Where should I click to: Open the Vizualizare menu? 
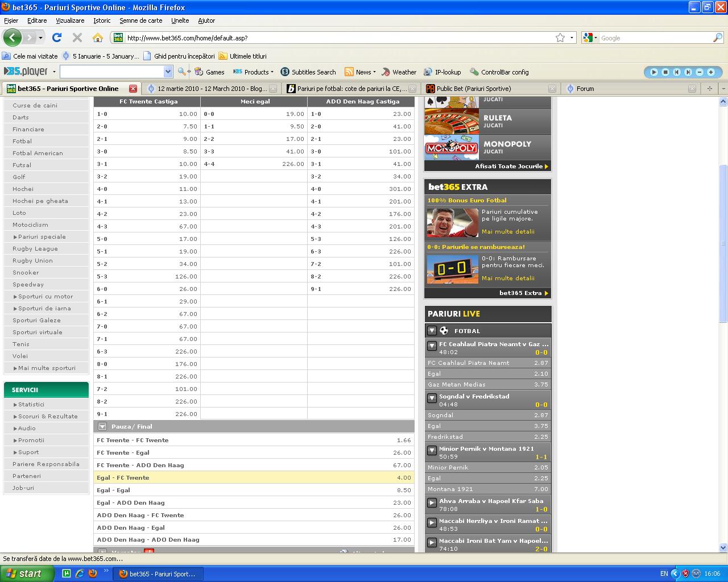tap(70, 20)
